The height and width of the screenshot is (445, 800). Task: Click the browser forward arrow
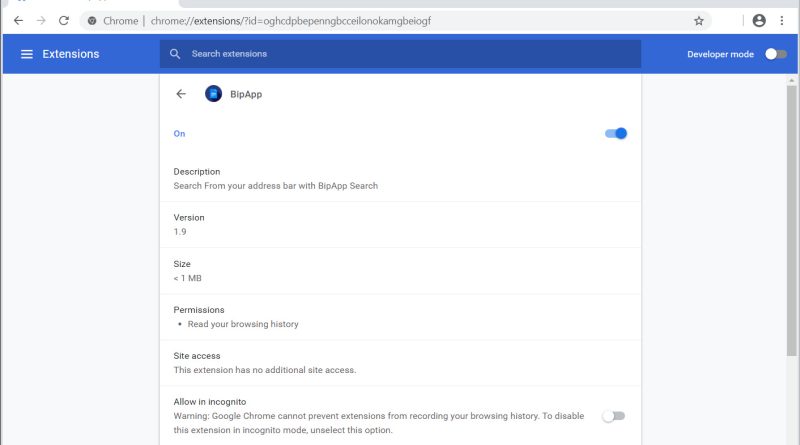tap(41, 20)
